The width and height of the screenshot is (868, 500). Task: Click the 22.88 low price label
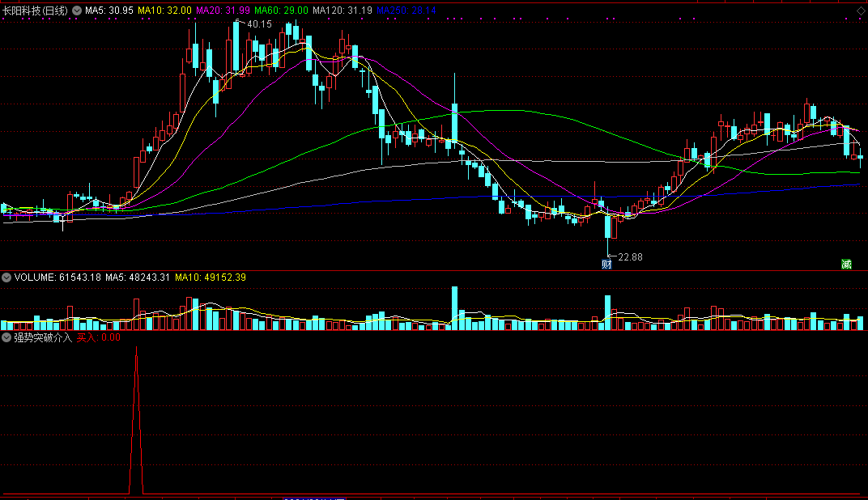[630, 257]
